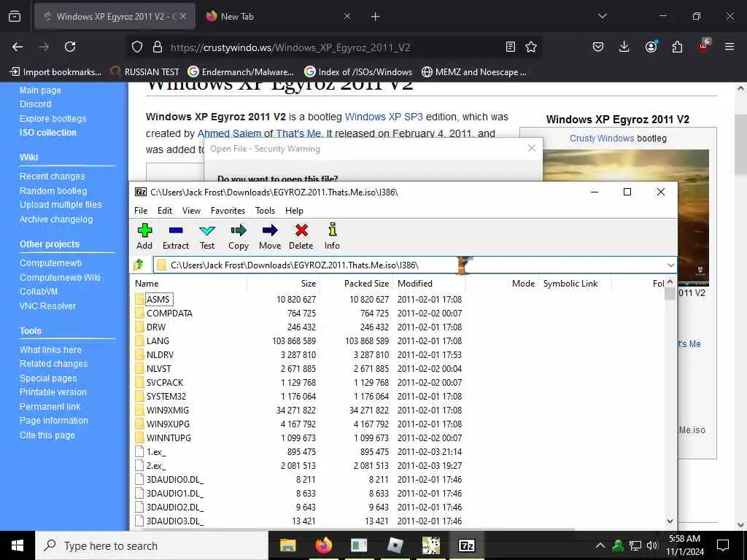Open the Favorites menu in 7-Zip

[228, 211]
